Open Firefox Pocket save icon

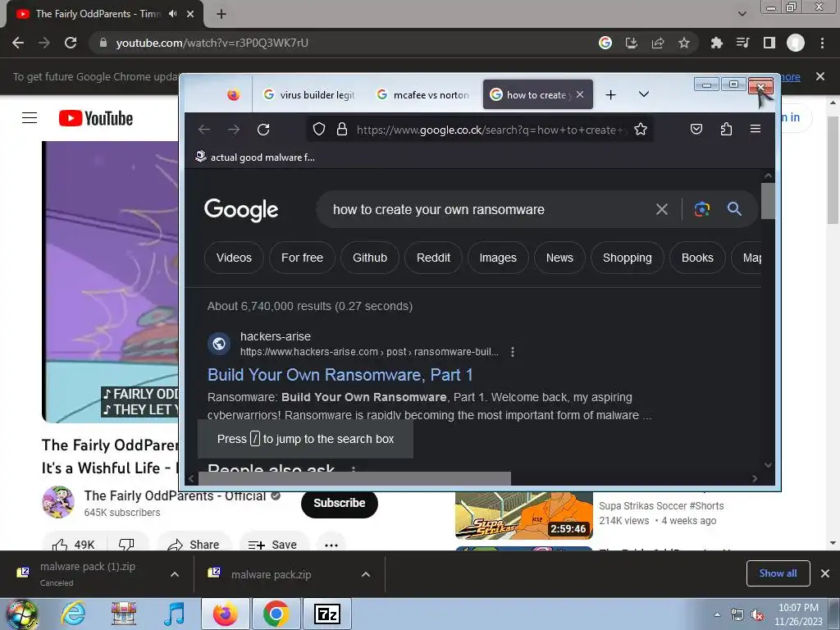point(696,129)
